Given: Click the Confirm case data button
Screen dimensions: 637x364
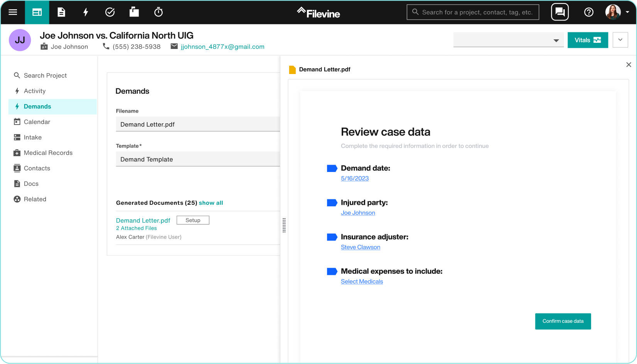Looking at the screenshot, I should (563, 321).
